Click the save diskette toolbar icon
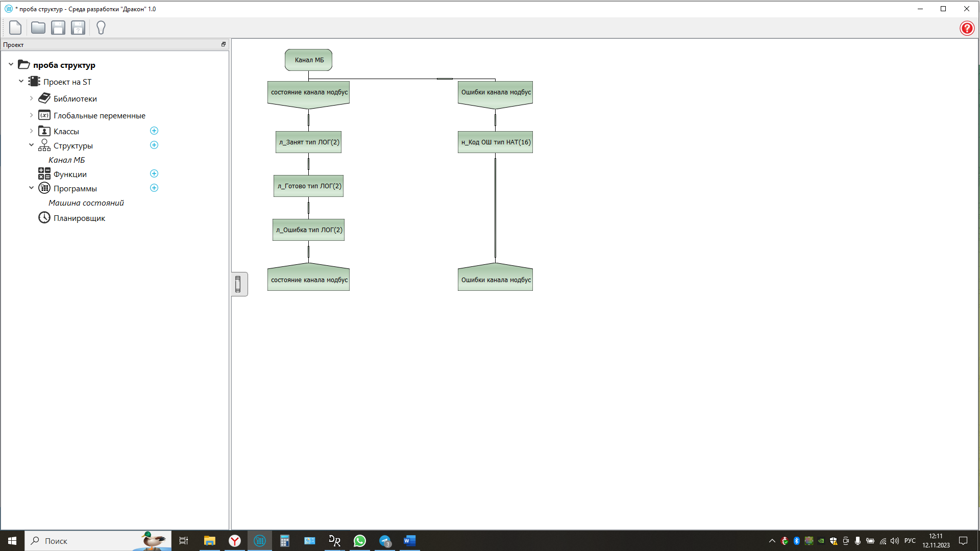 pos(58,28)
